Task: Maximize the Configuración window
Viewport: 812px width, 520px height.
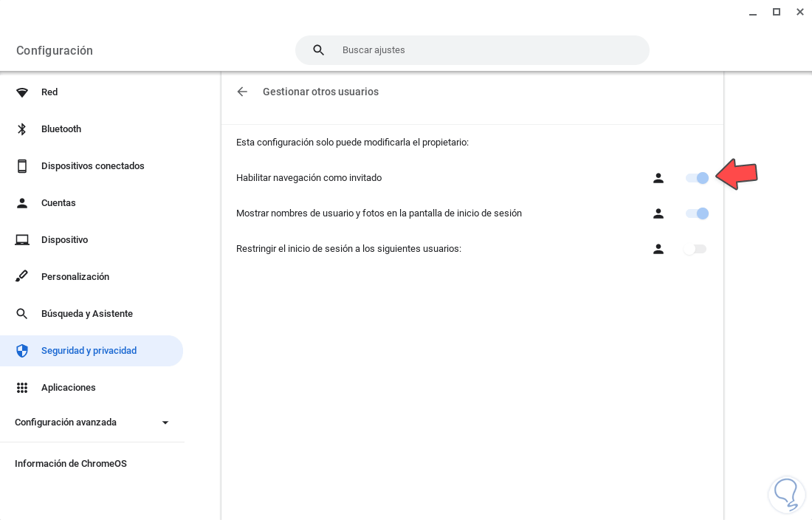Action: [x=777, y=12]
